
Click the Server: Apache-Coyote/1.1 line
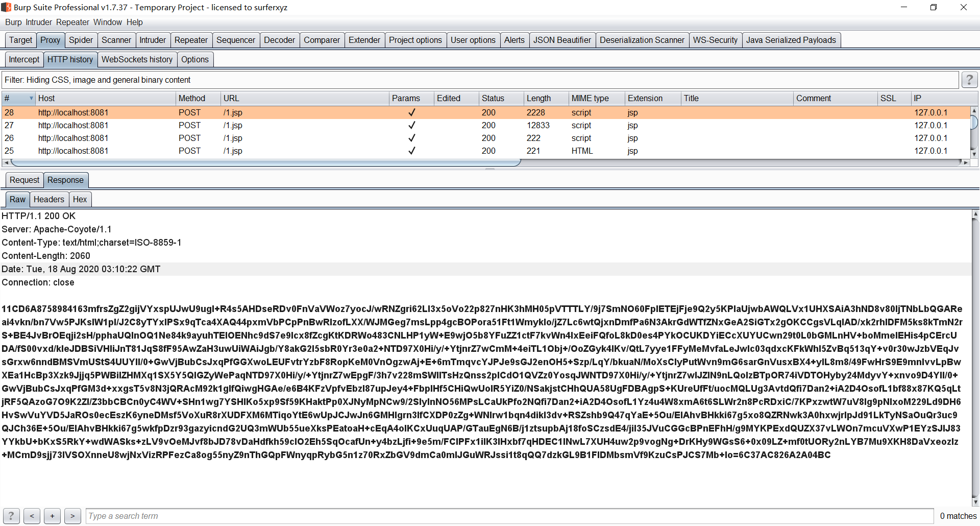pos(57,229)
